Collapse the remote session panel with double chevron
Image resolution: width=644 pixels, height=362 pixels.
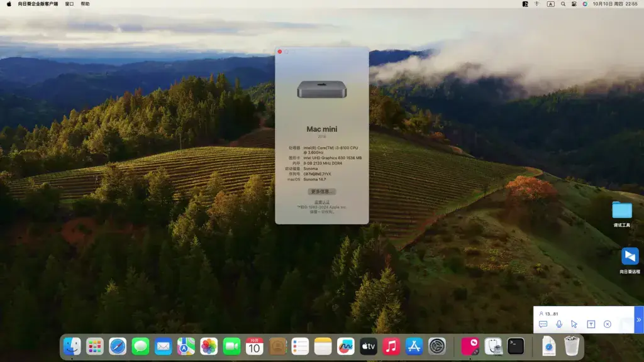point(639,320)
